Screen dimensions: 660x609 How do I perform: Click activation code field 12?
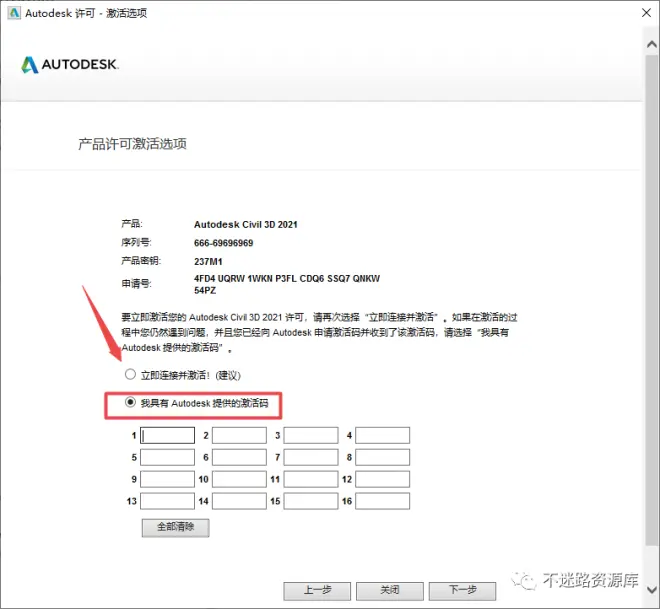pyautogui.click(x=382, y=479)
